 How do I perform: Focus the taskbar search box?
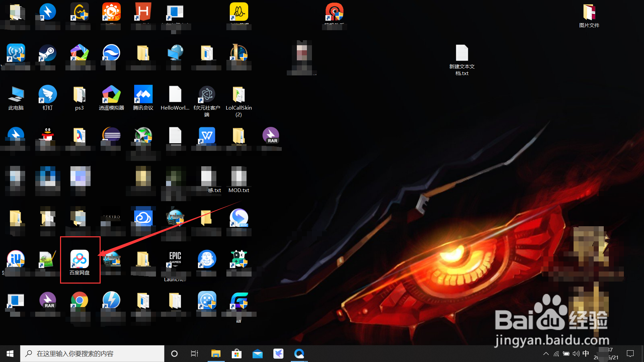[x=92, y=354]
